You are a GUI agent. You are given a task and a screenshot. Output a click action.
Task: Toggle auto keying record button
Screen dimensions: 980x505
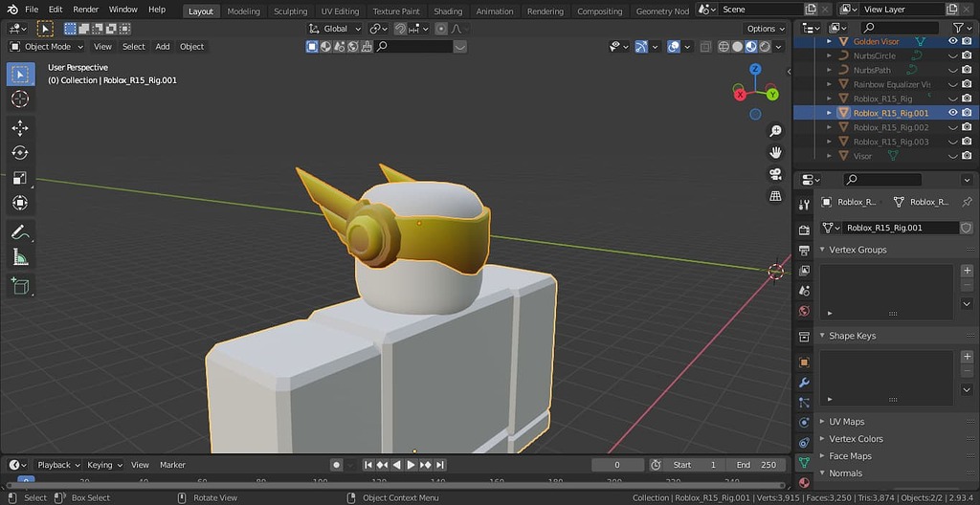pyautogui.click(x=336, y=465)
